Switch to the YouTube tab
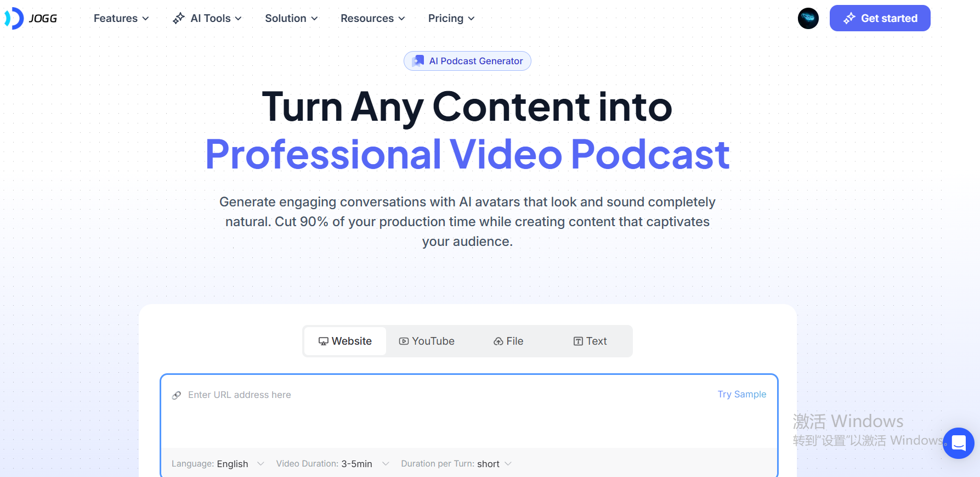The height and width of the screenshot is (477, 980). pyautogui.click(x=427, y=341)
